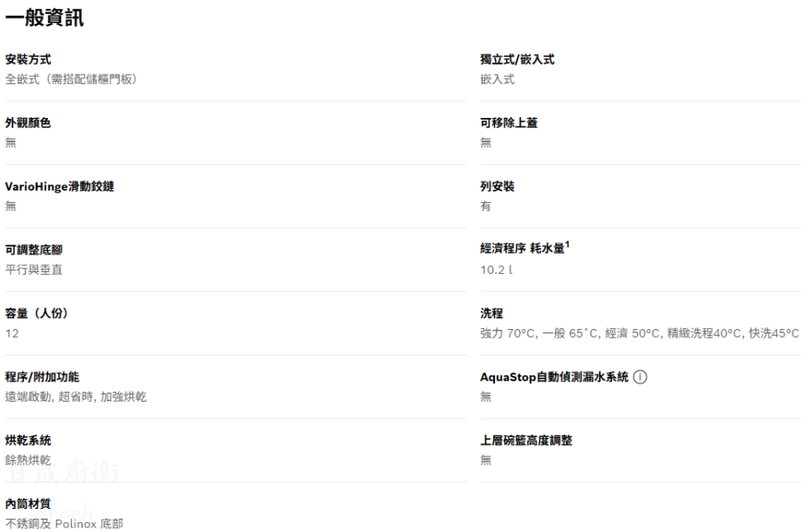Click the 遠端啟動, 超省時, 加強烘乾 value text
Image resolution: width=801 pixels, height=532 pixels.
(76, 396)
